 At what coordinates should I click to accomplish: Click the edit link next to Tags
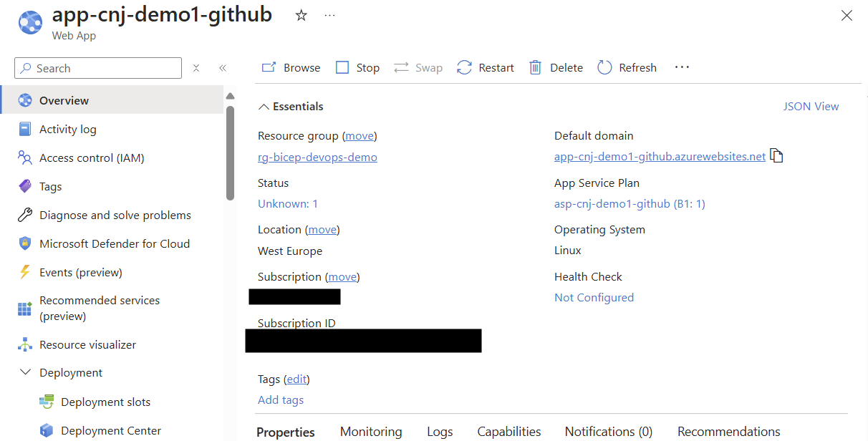tap(296, 379)
